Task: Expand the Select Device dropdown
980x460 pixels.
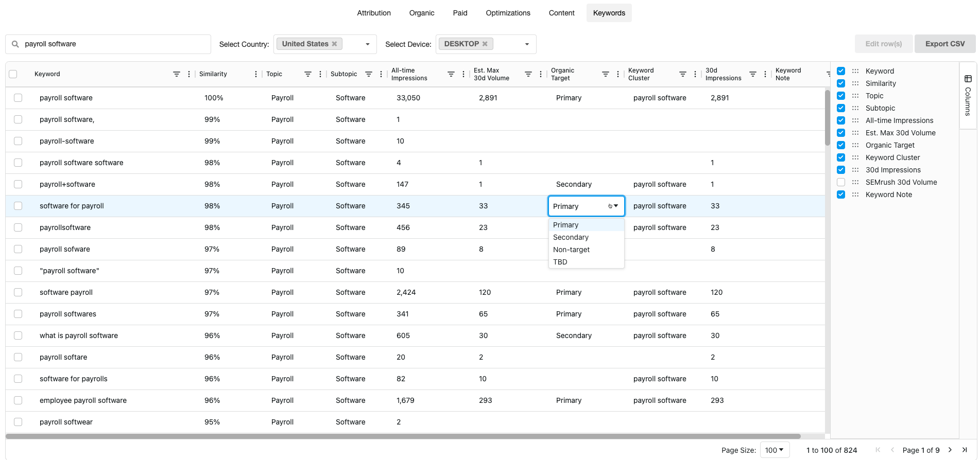Action: [527, 44]
